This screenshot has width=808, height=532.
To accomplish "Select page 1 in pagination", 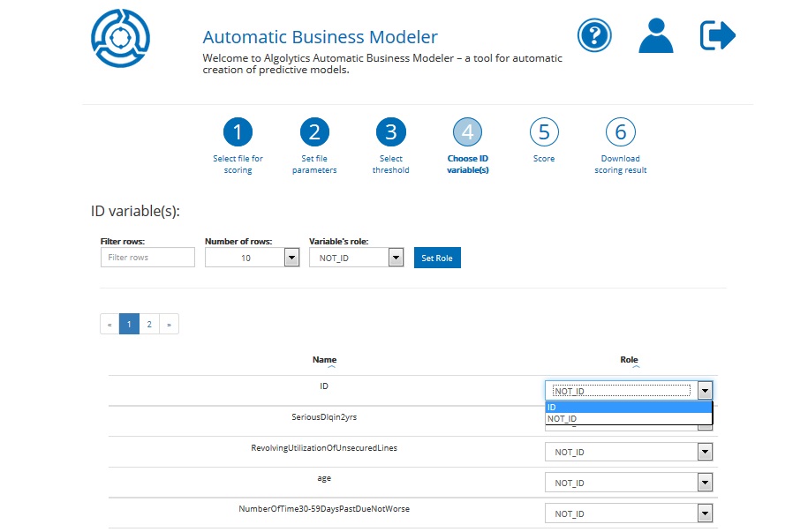I will pyautogui.click(x=129, y=324).
